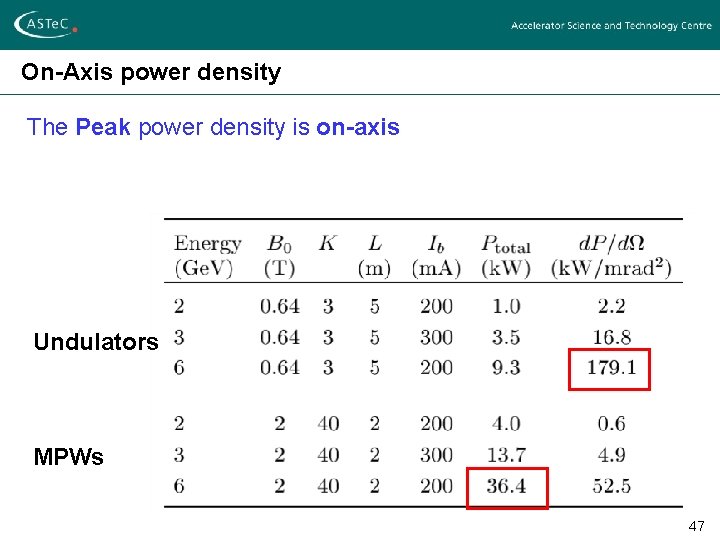Click the 'L (m)' column header
The height and width of the screenshot is (540, 720).
pos(374,256)
